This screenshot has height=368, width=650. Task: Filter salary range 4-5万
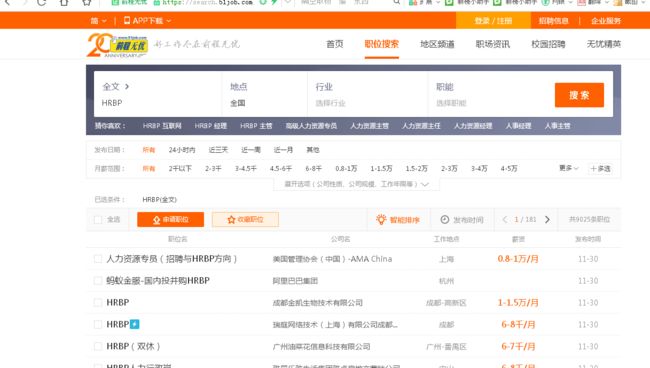(509, 168)
